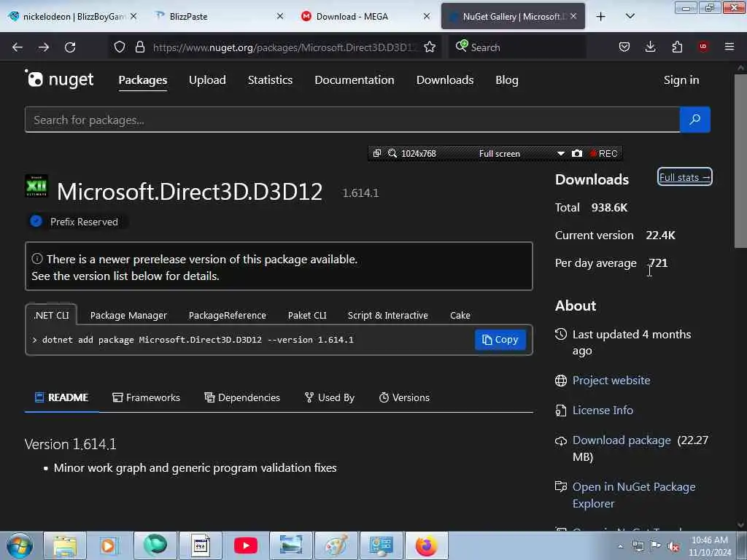Show hidden system tray icons
Screen dimensions: 747x560
click(620, 547)
